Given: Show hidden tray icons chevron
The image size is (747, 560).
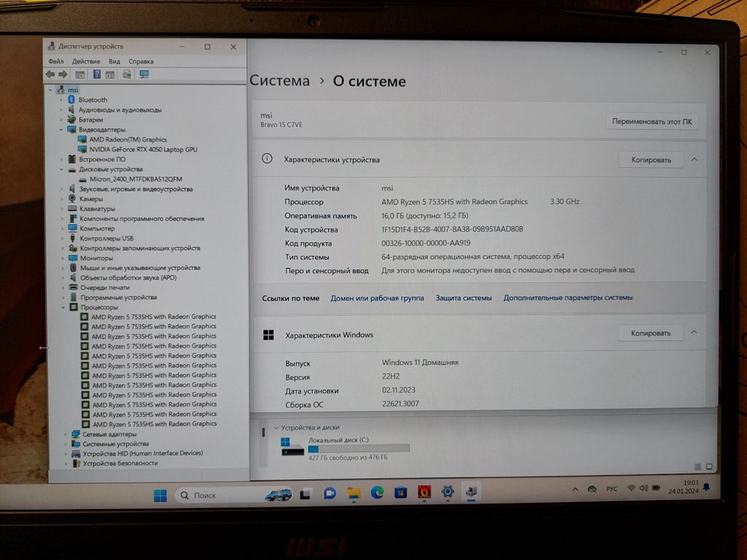Looking at the screenshot, I should pyautogui.click(x=576, y=489).
